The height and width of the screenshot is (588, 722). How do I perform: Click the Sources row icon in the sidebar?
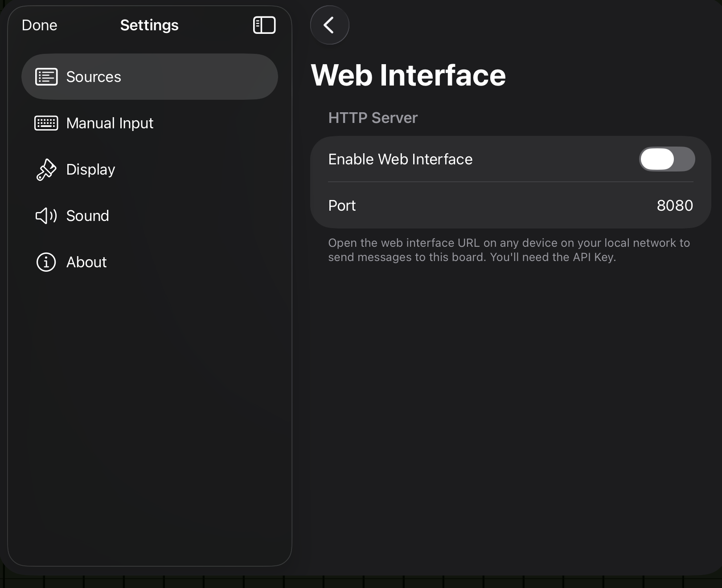[x=45, y=77]
